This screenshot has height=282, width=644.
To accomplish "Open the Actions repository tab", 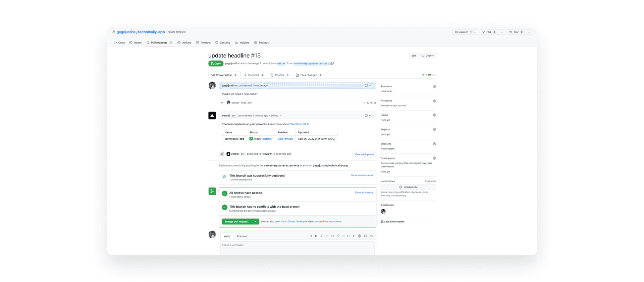I will 184,43.
